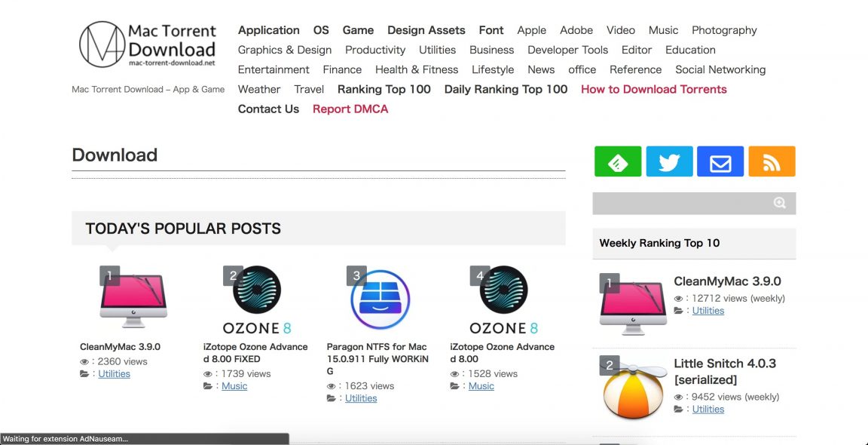Open the Photography category
Image resolution: width=868 pixels, height=445 pixels.
tap(724, 30)
